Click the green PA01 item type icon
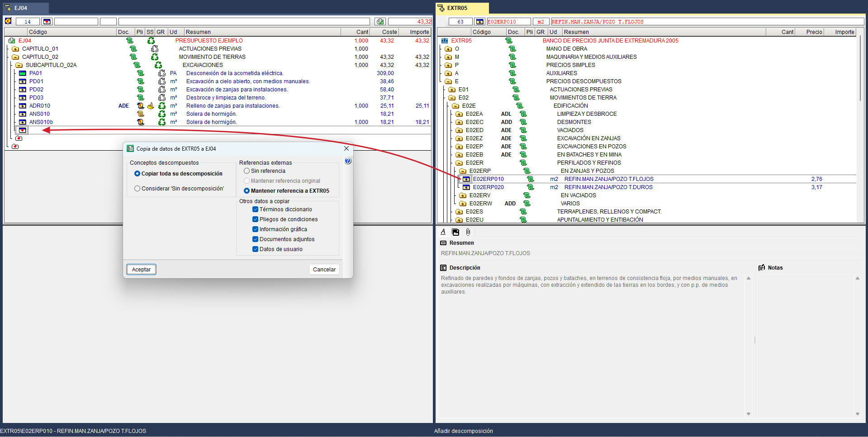Screen dimensions: 868x437 23,73
